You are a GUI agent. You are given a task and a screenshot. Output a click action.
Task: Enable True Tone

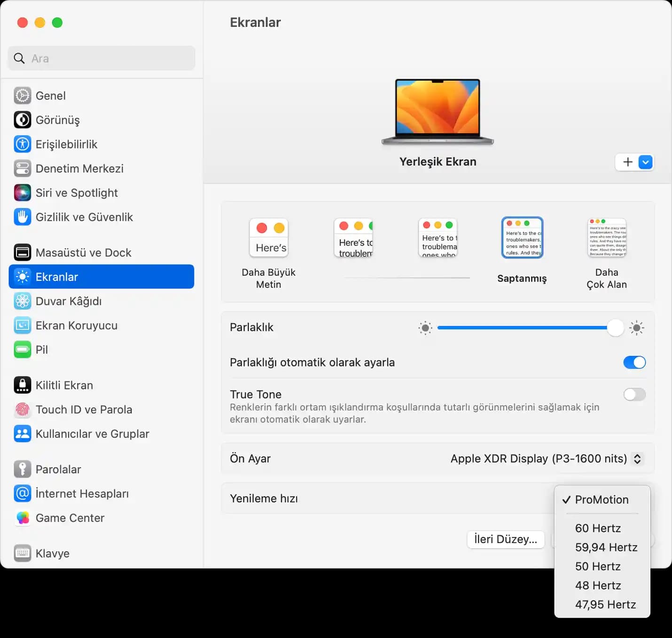[x=634, y=394]
